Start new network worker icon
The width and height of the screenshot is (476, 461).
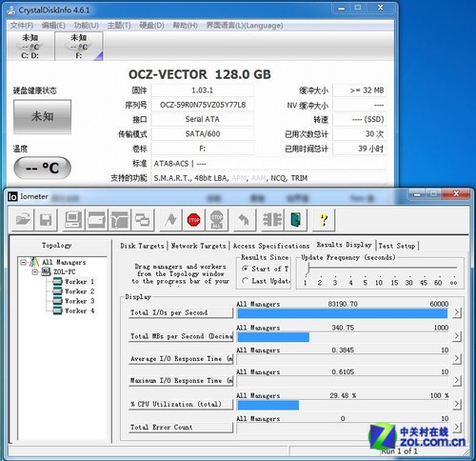click(119, 219)
